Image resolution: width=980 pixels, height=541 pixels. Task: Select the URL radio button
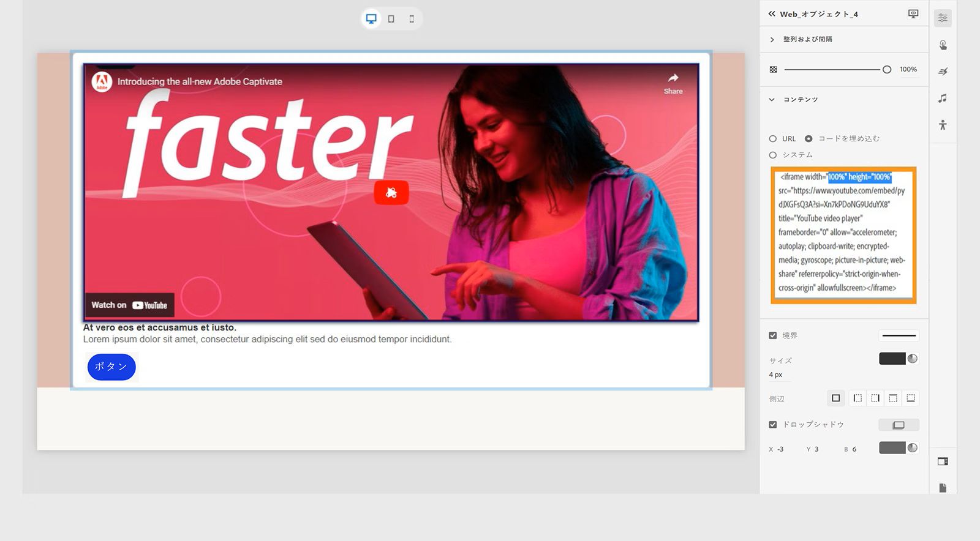773,139
